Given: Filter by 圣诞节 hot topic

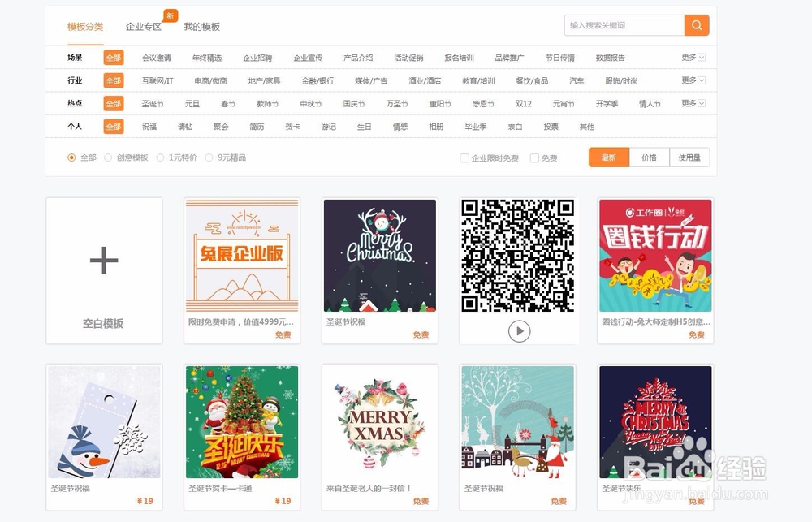Looking at the screenshot, I should (x=153, y=104).
